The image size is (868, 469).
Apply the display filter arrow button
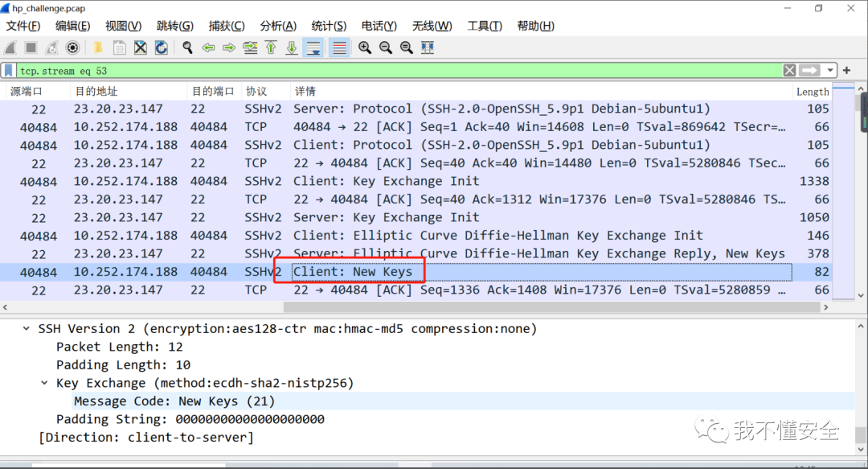[810, 71]
